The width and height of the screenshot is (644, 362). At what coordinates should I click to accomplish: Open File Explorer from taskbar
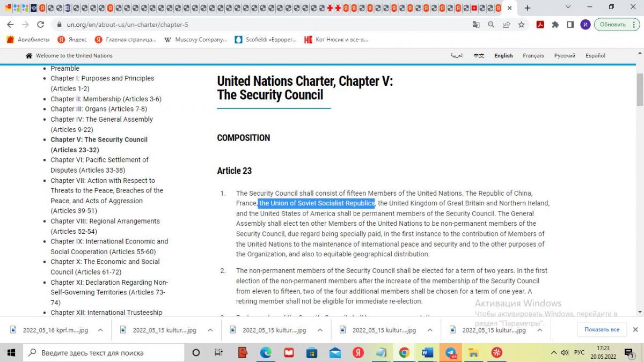[473, 352]
